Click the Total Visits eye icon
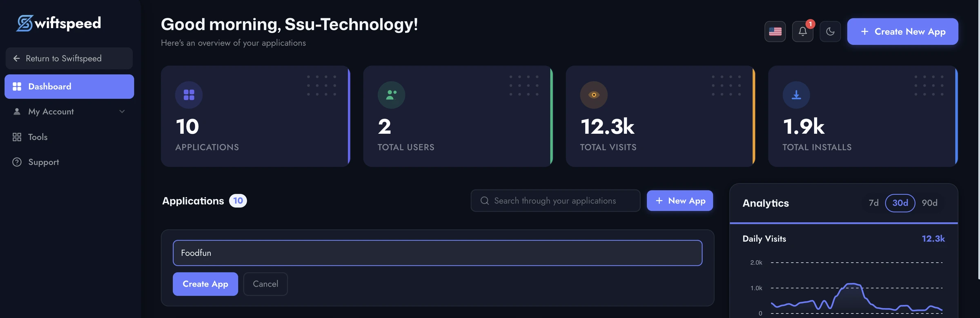 (594, 95)
